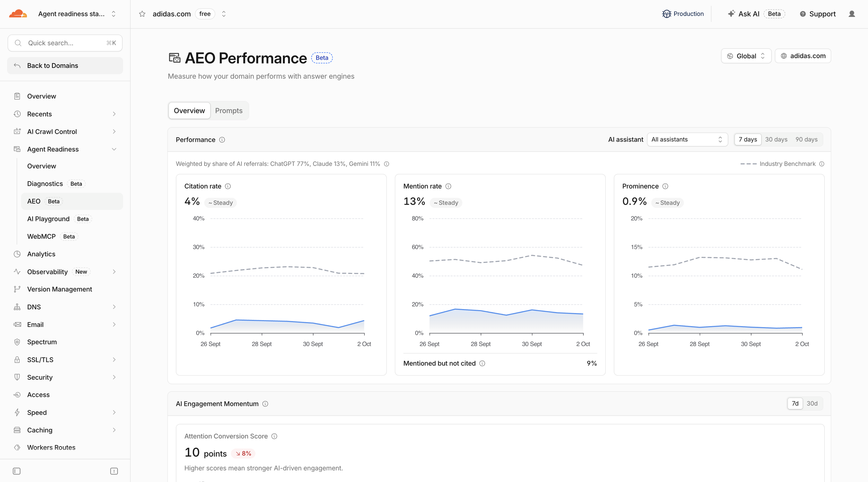Click the feedback icon at sidebar bottom right

point(114,471)
